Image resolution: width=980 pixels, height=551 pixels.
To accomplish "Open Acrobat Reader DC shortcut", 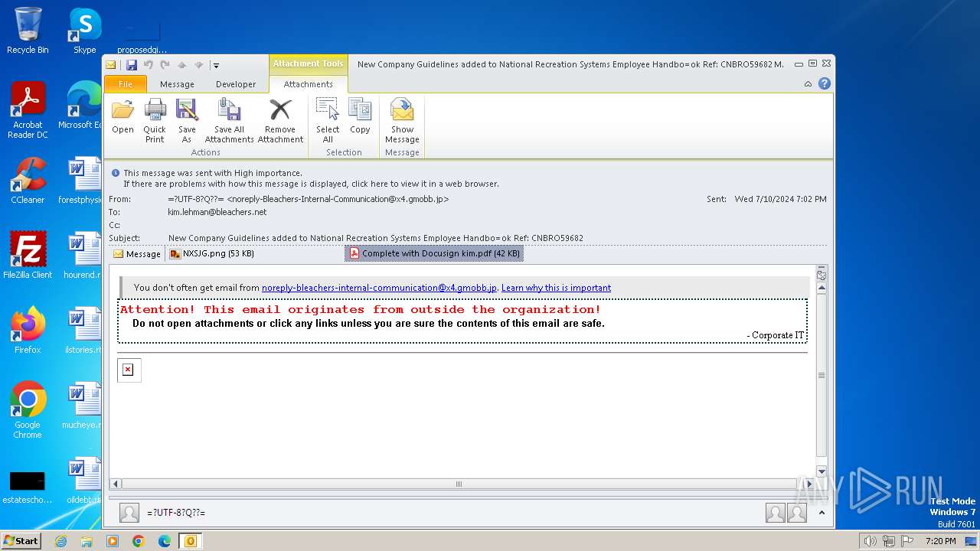I will pos(28,111).
